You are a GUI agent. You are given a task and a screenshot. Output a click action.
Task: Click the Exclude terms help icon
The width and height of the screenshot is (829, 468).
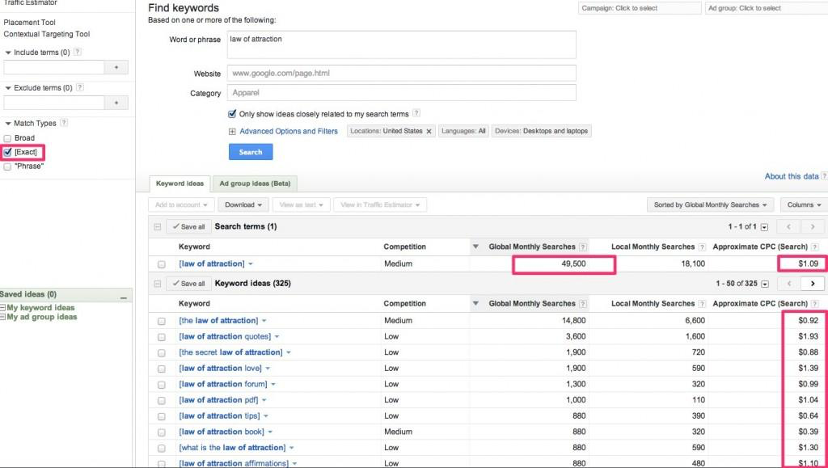tap(80, 88)
